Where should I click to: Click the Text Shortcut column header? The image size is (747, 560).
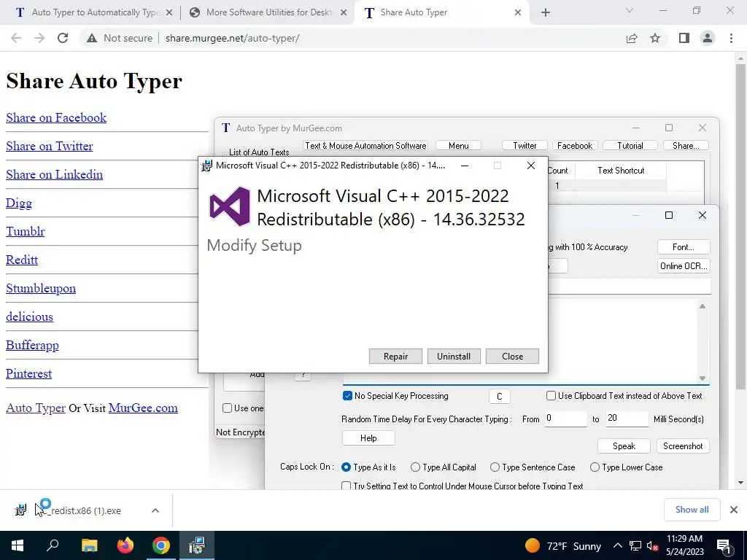point(621,171)
